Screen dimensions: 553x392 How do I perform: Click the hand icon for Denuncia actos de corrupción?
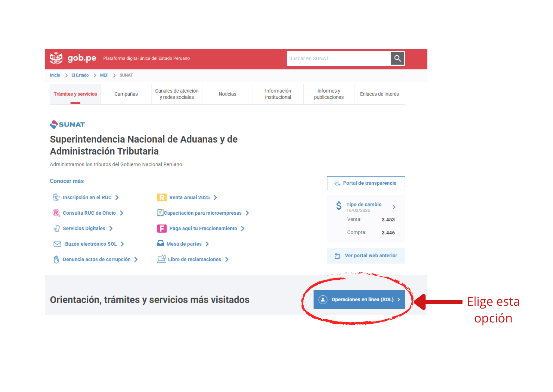(x=56, y=260)
